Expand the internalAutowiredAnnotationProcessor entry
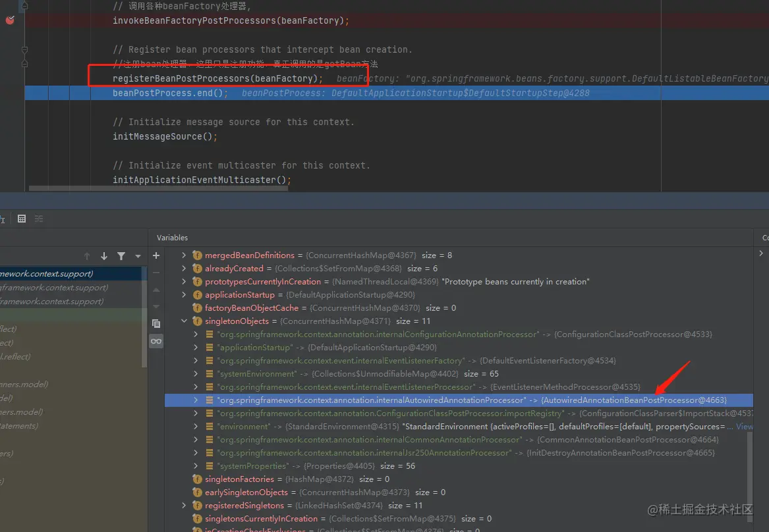Image resolution: width=769 pixels, height=532 pixels. (196, 400)
